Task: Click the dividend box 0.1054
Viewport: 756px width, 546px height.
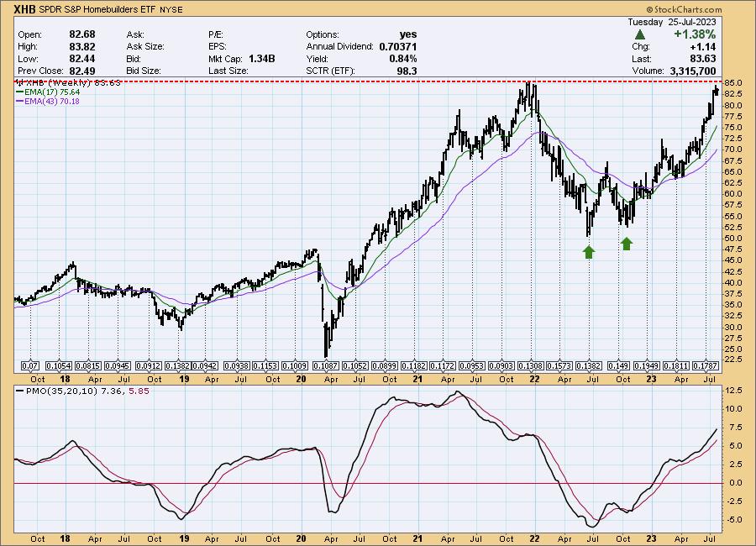Action: pos(59,366)
